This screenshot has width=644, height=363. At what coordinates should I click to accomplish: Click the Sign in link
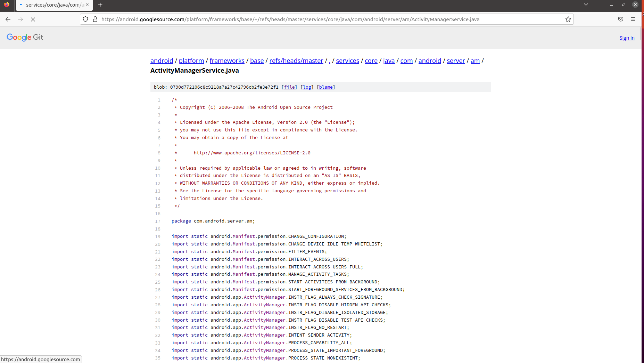click(627, 38)
